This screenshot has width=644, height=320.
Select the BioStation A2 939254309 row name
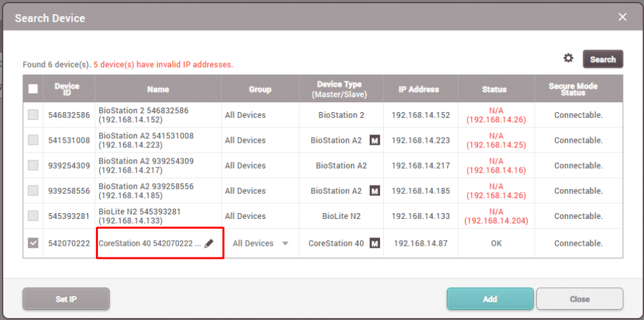click(146, 165)
